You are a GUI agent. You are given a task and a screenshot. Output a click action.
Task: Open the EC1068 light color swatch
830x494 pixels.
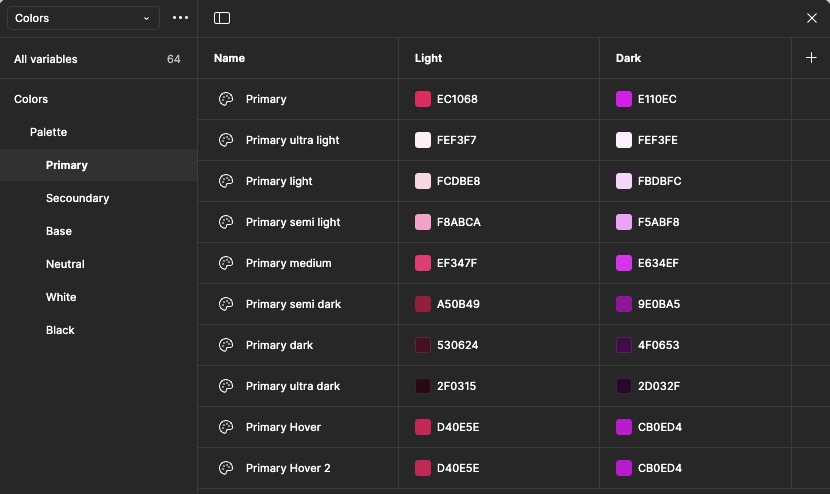click(x=423, y=99)
